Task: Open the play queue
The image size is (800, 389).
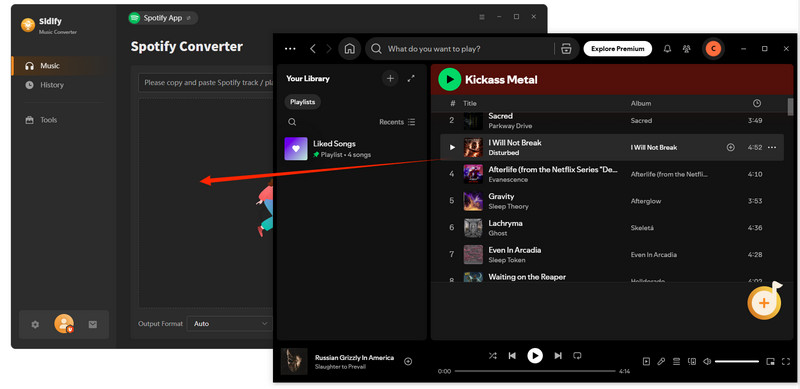Action: 677,361
